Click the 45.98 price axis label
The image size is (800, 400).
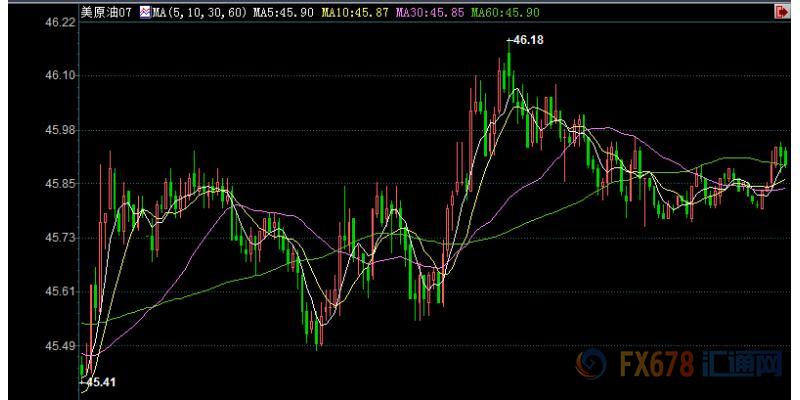pos(34,130)
